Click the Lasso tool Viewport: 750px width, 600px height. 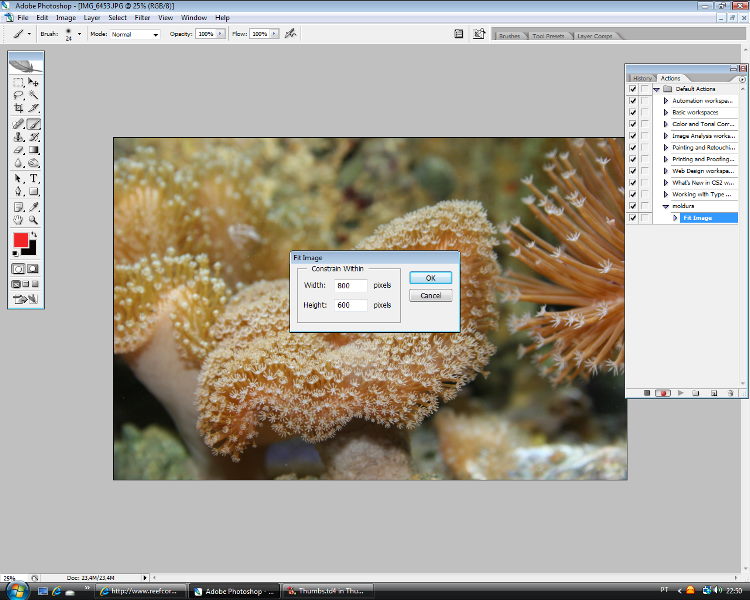tap(19, 95)
